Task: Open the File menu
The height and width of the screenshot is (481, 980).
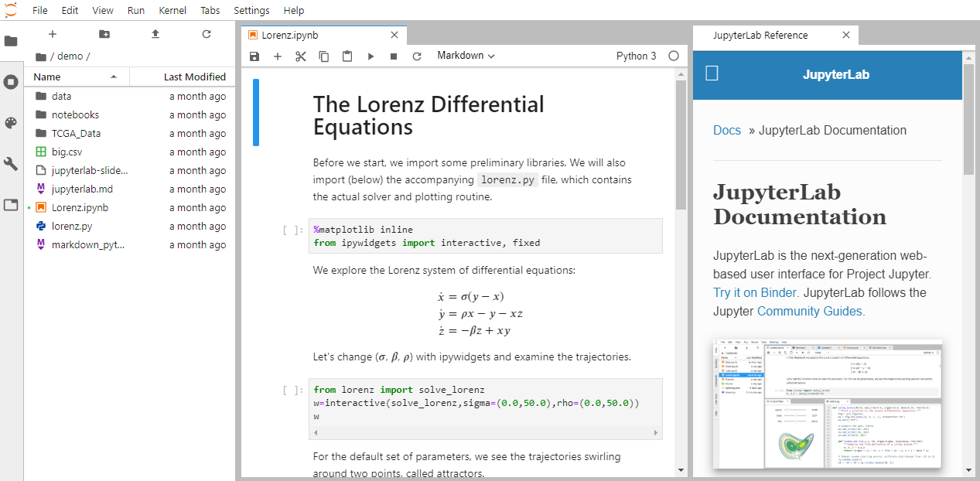Action: [x=40, y=10]
